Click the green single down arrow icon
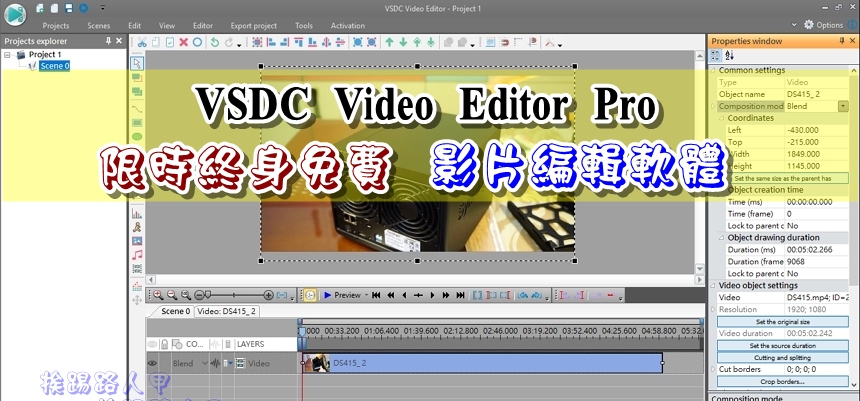Screen dimensions: 860x401 click(x=403, y=42)
